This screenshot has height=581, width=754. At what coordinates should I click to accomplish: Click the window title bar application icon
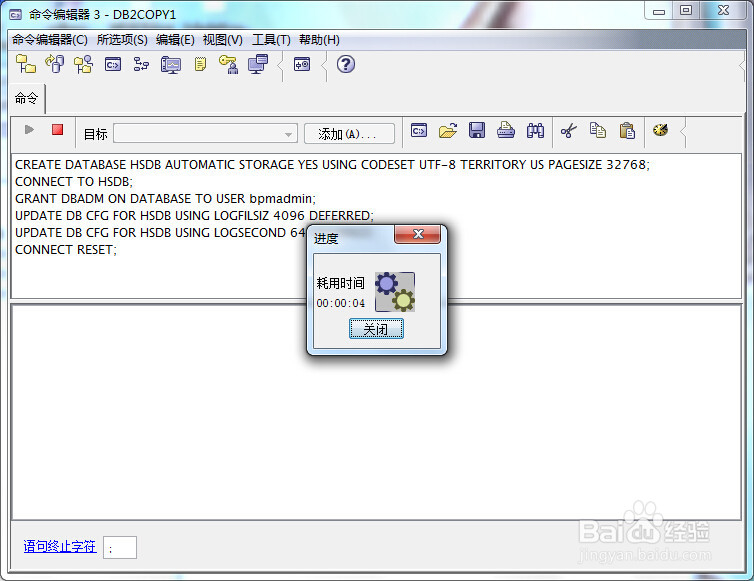click(16, 14)
